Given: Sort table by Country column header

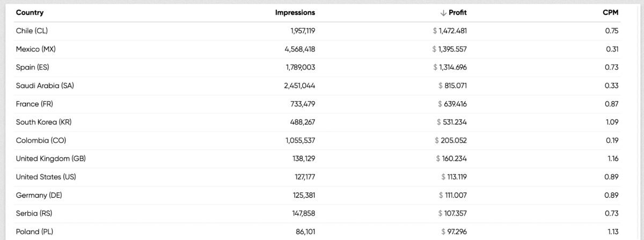Looking at the screenshot, I should coord(30,12).
